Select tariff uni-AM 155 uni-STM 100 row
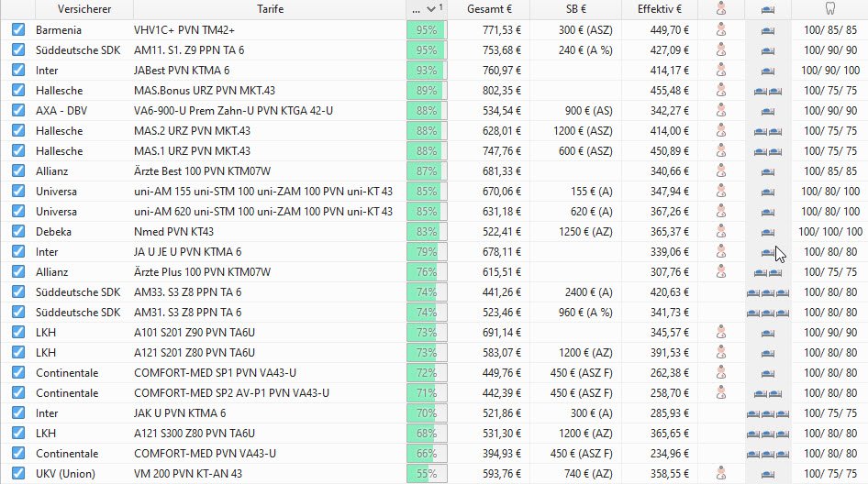 (263, 192)
